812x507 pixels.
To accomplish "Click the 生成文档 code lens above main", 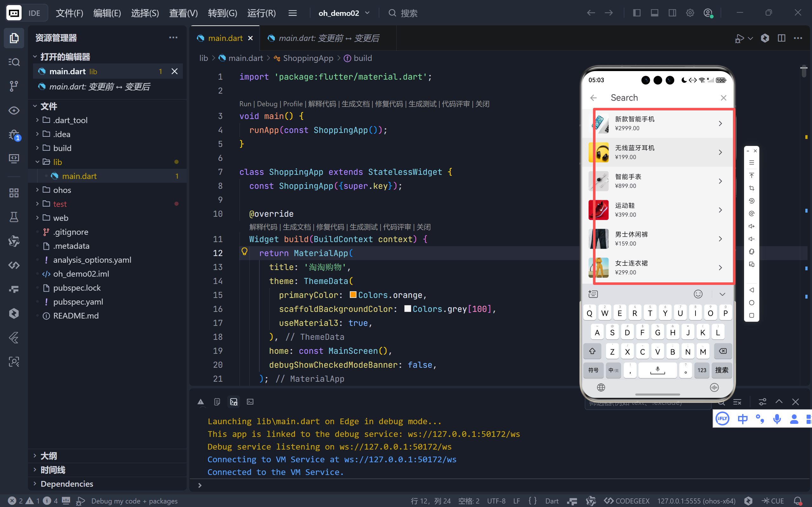I will tap(355, 104).
